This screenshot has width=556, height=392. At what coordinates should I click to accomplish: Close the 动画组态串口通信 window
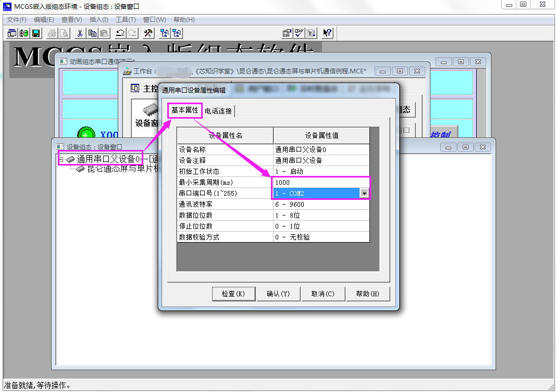point(478,61)
